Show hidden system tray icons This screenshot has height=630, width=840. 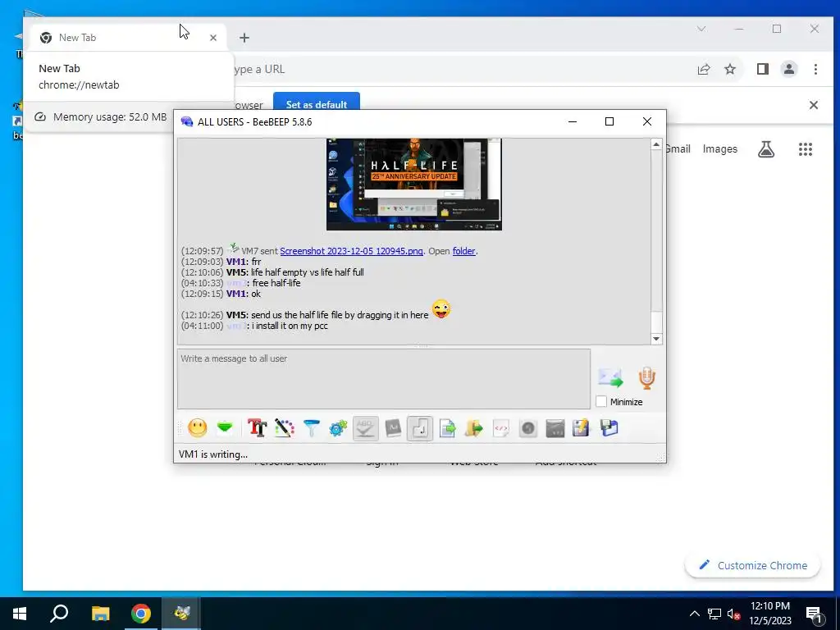click(x=694, y=614)
